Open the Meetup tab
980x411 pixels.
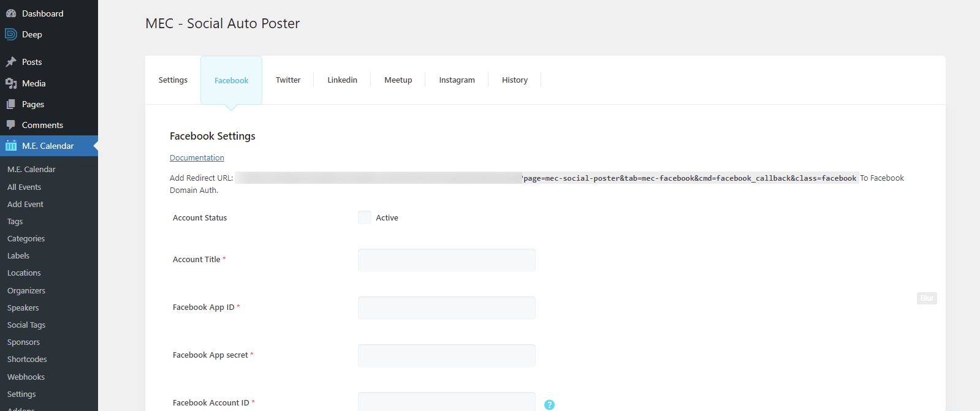point(398,80)
